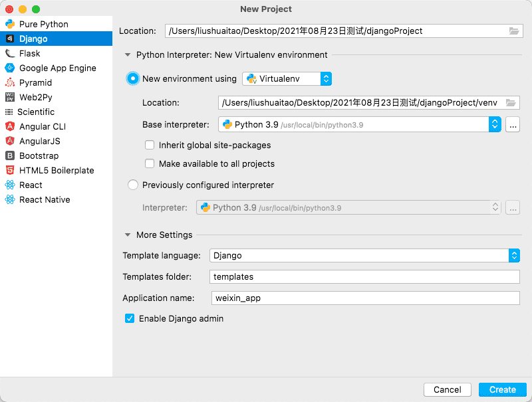Click the Flask icon in project list
The height and width of the screenshot is (402, 532).
pos(10,53)
